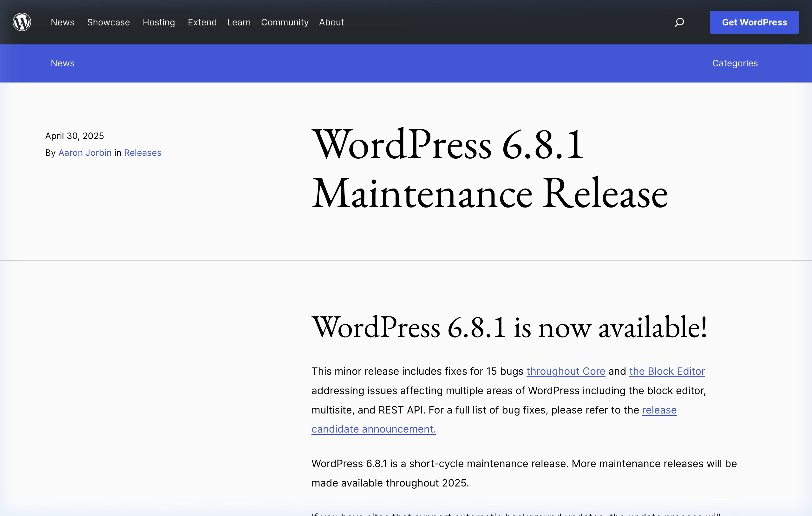Image resolution: width=812 pixels, height=516 pixels.
Task: Select News in the blue breadcrumb bar
Action: pyautogui.click(x=62, y=63)
